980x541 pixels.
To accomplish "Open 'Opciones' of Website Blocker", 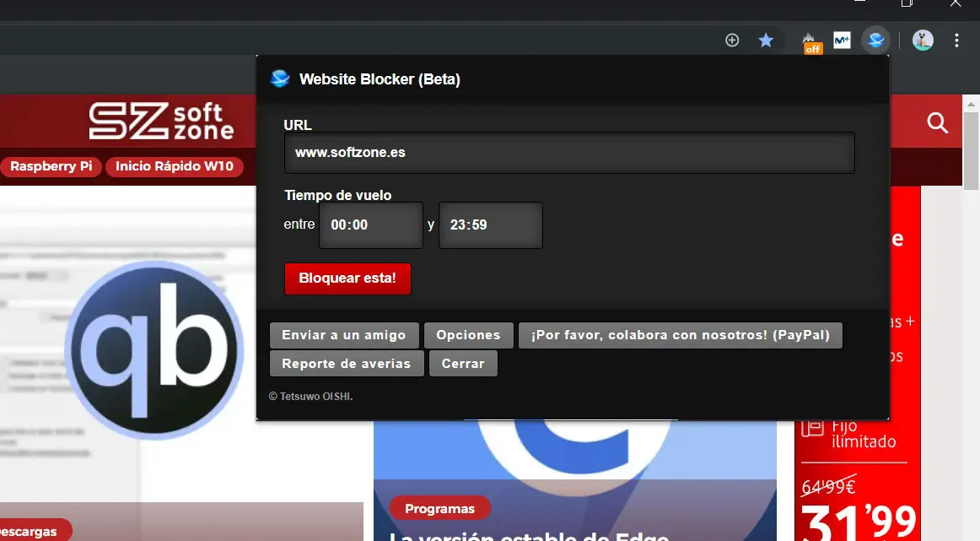I will [x=469, y=335].
